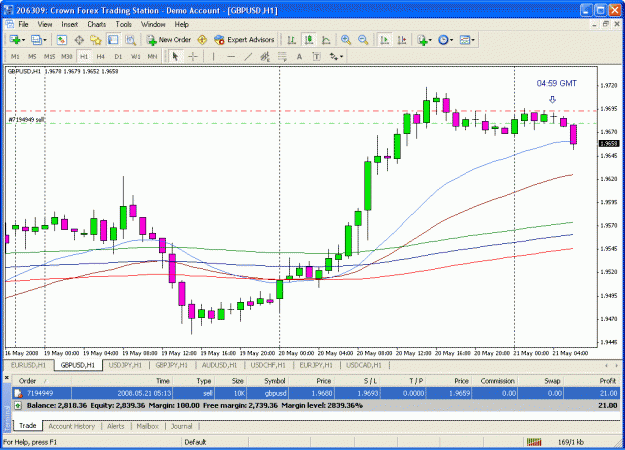
Task: Open the Charts menu
Action: click(x=96, y=24)
